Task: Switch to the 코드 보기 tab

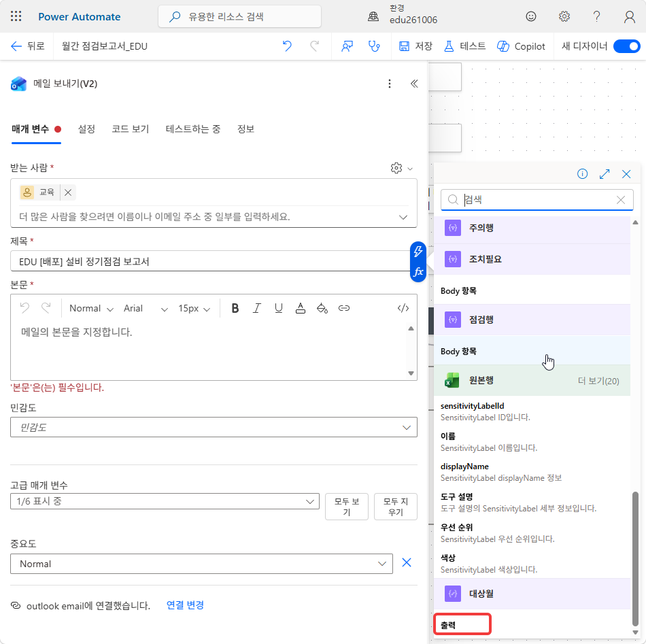Action: coord(130,129)
